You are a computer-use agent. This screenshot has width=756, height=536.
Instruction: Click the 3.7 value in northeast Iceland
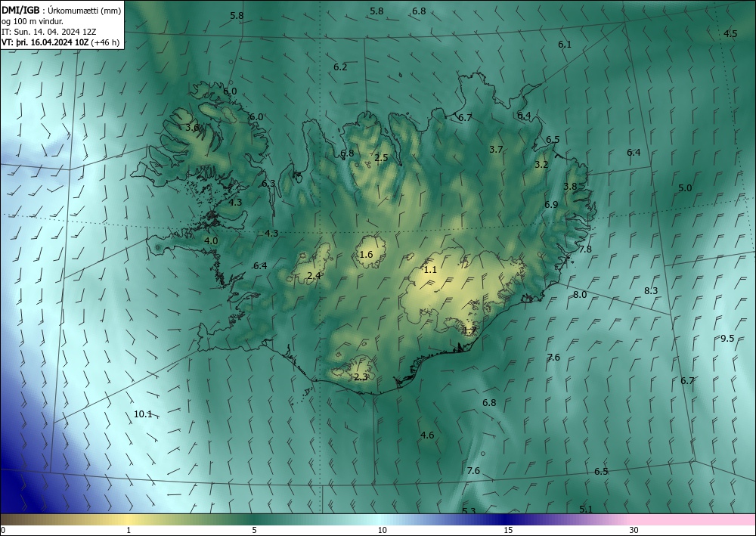[496, 150]
